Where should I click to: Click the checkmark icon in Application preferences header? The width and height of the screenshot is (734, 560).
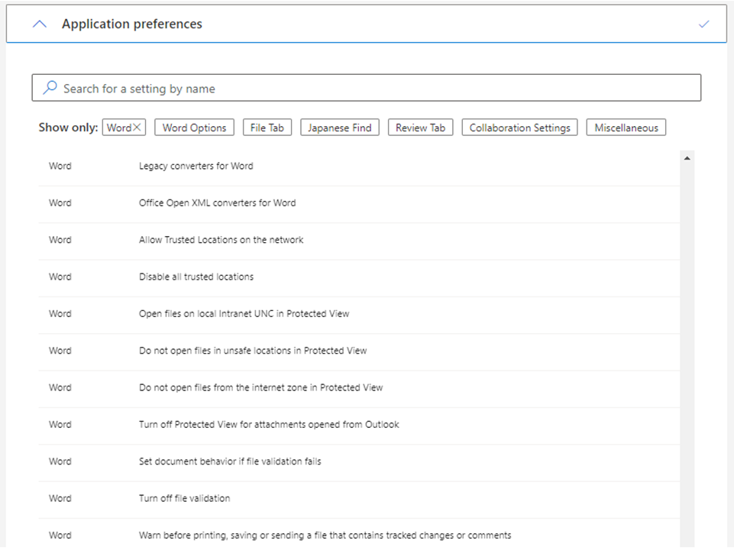tap(703, 24)
